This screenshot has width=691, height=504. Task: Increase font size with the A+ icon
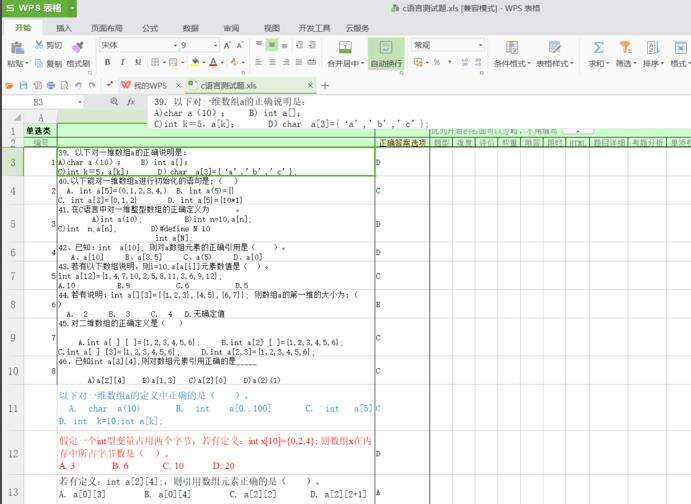pos(227,45)
